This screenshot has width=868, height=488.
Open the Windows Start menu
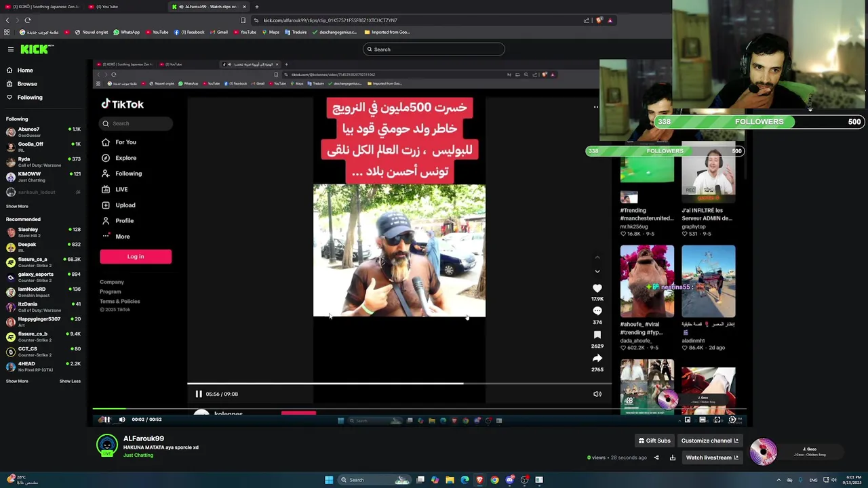(329, 480)
